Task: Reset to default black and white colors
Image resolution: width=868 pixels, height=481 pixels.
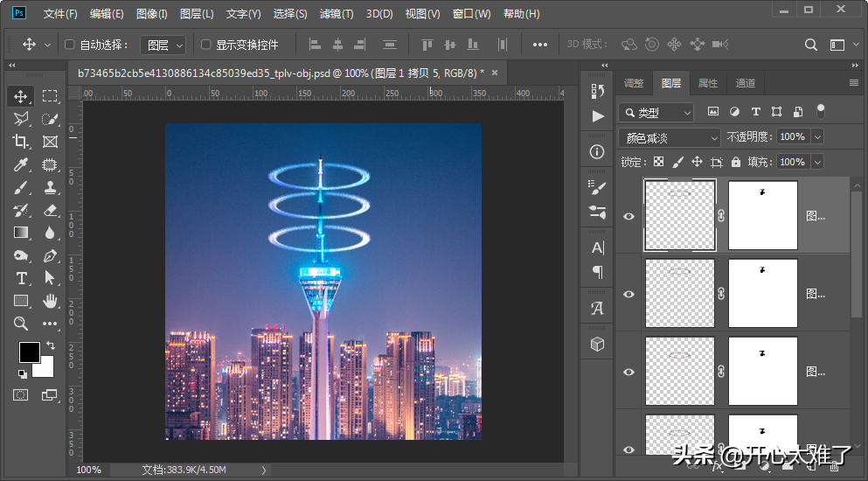Action: [22, 374]
